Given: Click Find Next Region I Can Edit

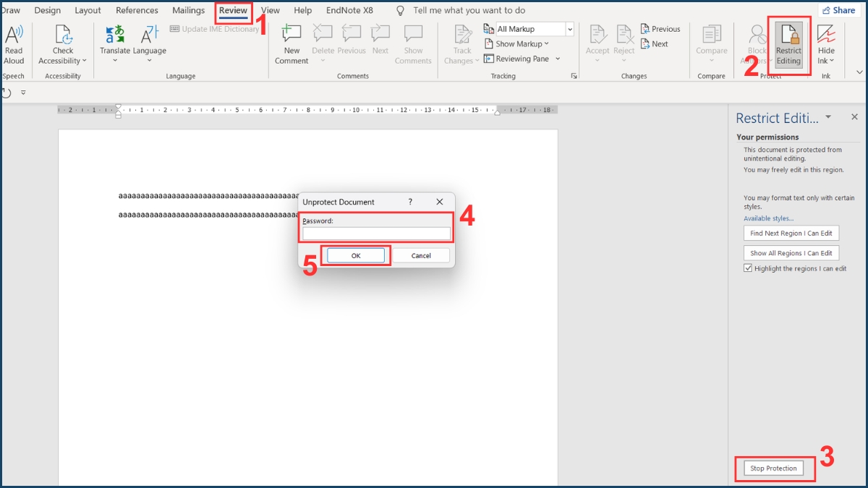Looking at the screenshot, I should point(791,234).
